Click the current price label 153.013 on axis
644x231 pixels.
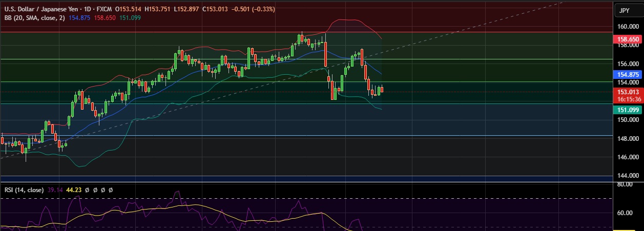627,92
